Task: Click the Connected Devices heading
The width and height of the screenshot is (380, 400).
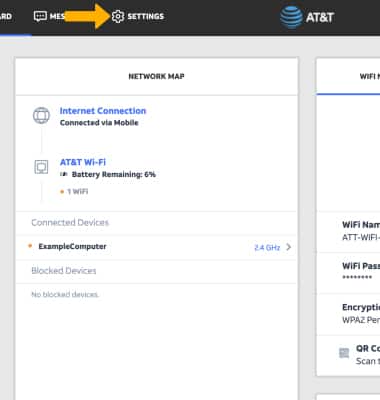Action: [70, 222]
